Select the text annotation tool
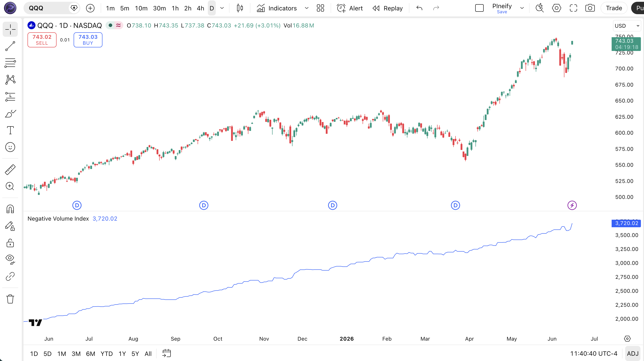The image size is (644, 361). pyautogui.click(x=10, y=130)
